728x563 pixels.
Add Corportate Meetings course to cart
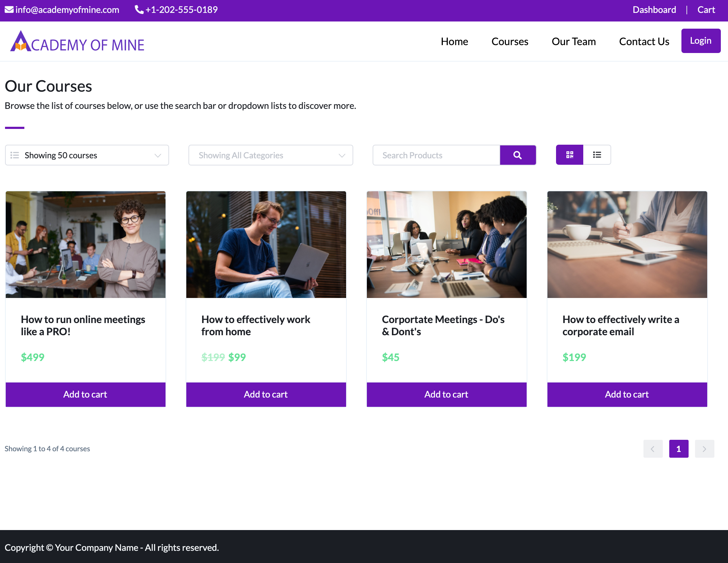point(446,394)
